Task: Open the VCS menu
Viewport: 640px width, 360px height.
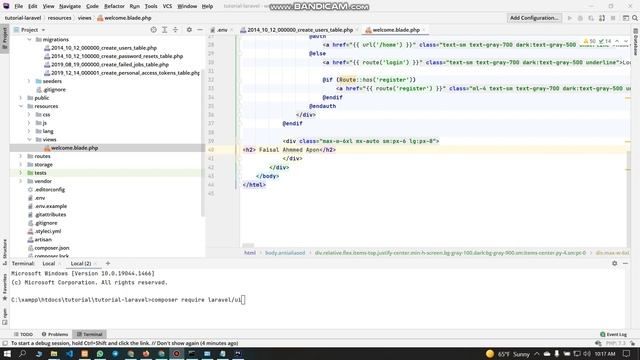Action: point(167,6)
